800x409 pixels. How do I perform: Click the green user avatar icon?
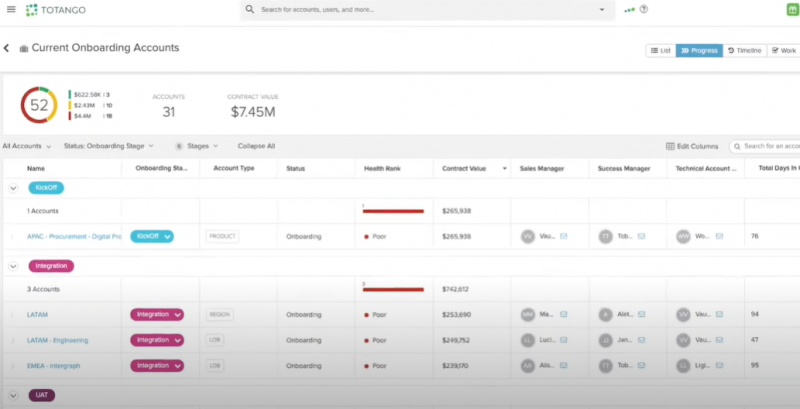791,9
